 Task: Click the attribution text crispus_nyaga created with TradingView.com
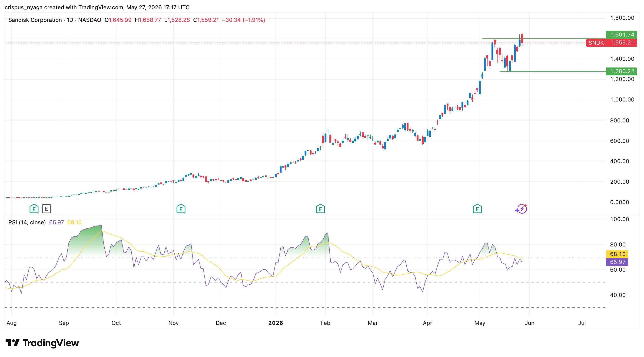(64, 7)
